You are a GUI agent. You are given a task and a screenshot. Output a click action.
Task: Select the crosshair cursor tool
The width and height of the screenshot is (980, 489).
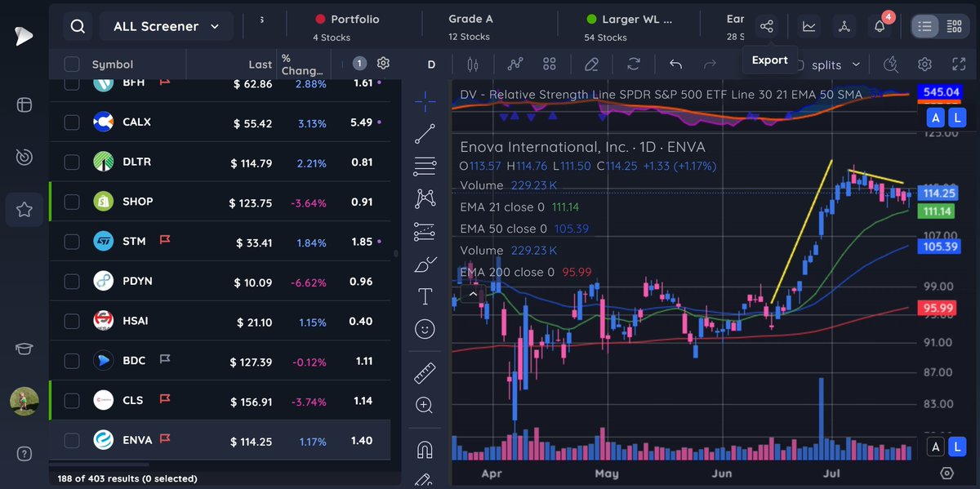425,100
